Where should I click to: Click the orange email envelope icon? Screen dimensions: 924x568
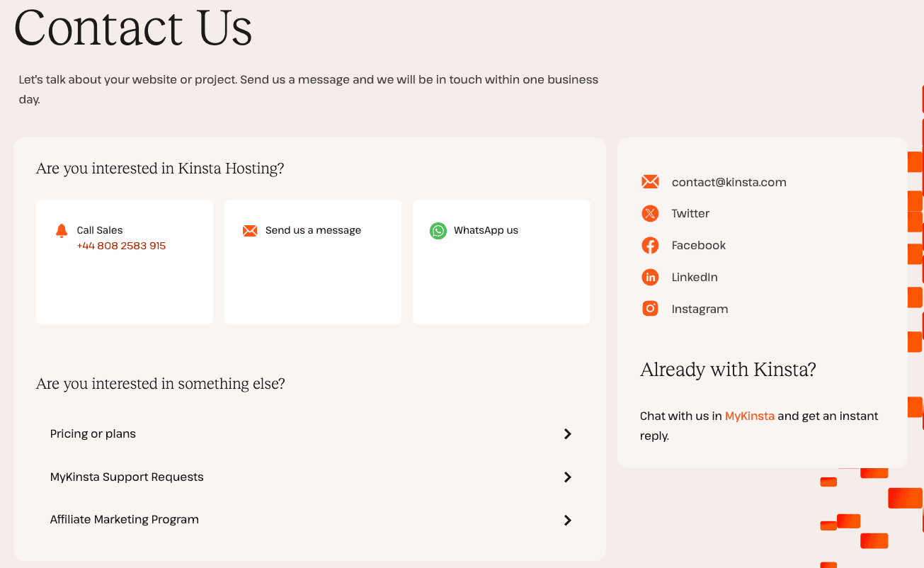pyautogui.click(x=650, y=182)
